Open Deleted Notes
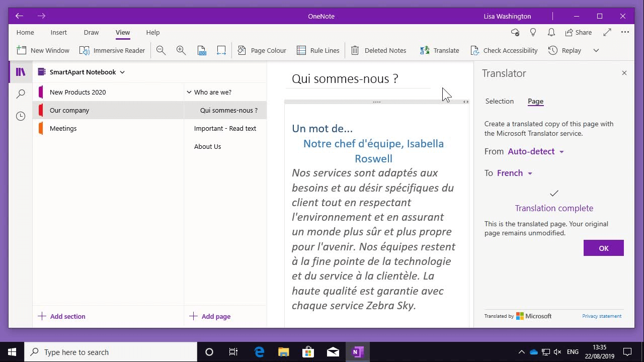This screenshot has height=362, width=644. tap(378, 50)
